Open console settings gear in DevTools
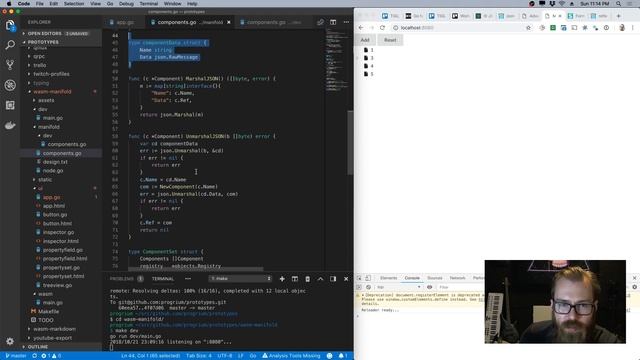This screenshot has height=360, width=640. click(x=634, y=287)
